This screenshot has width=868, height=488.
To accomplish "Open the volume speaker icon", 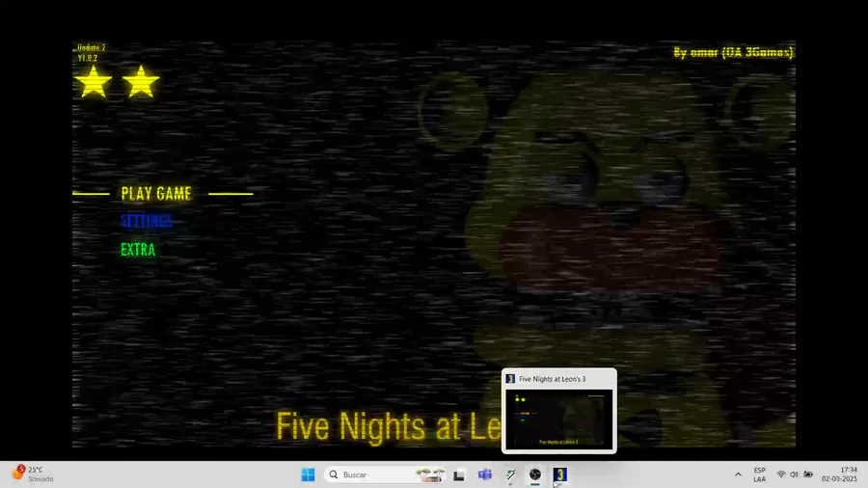I will click(x=794, y=474).
